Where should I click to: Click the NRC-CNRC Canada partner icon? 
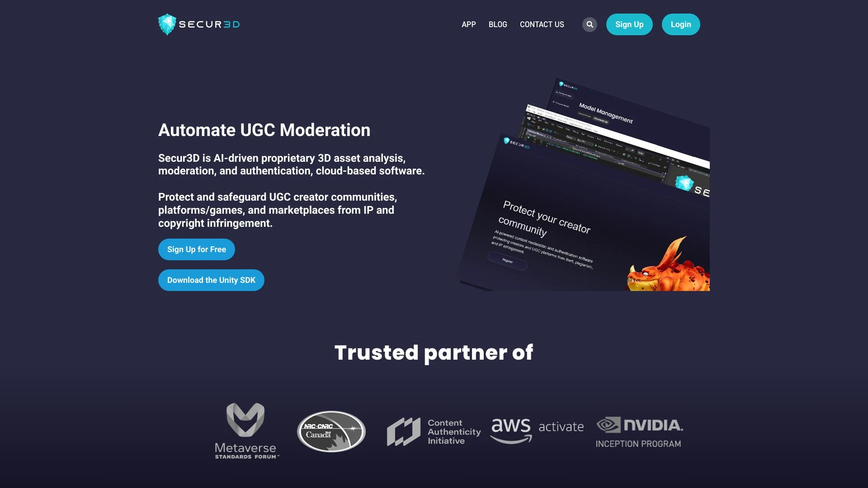(330, 431)
